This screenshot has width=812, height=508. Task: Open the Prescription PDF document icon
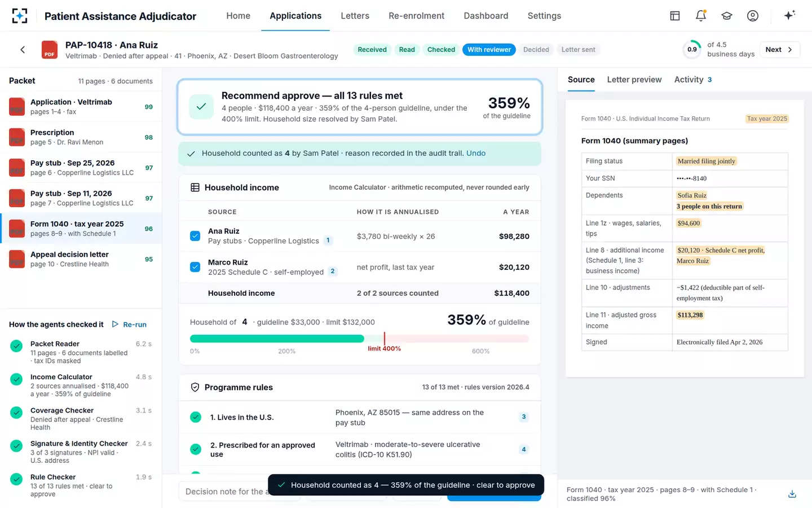coord(17,137)
